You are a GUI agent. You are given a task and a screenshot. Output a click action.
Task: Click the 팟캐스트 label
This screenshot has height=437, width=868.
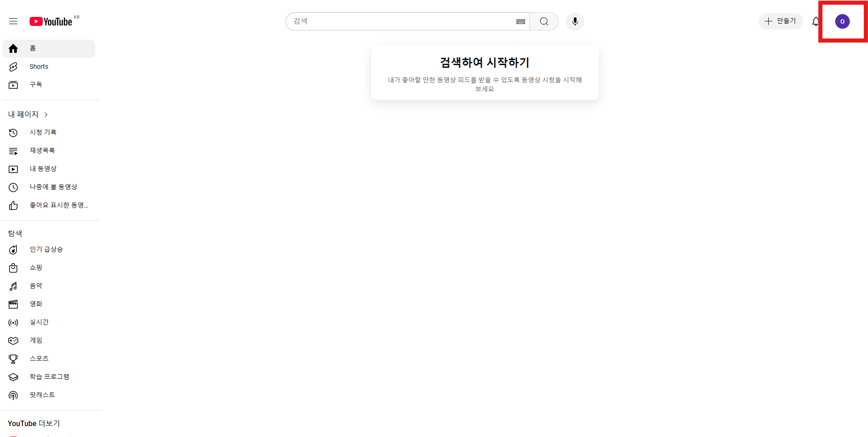[42, 395]
